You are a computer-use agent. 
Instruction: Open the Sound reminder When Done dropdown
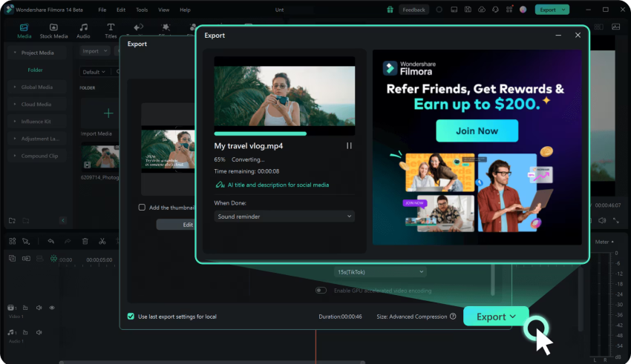284,216
